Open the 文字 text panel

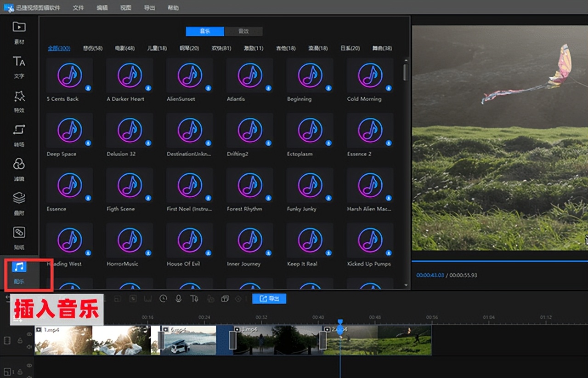click(x=19, y=66)
